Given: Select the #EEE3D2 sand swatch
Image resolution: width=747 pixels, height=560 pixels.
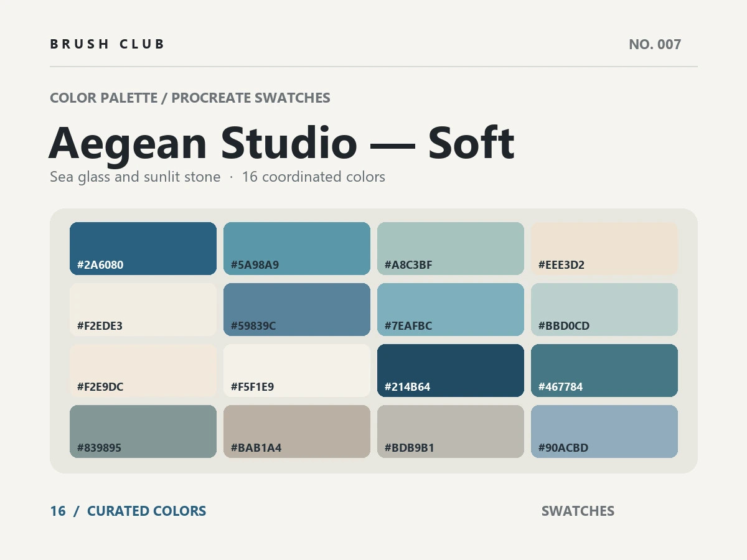Looking at the screenshot, I should coord(604,248).
